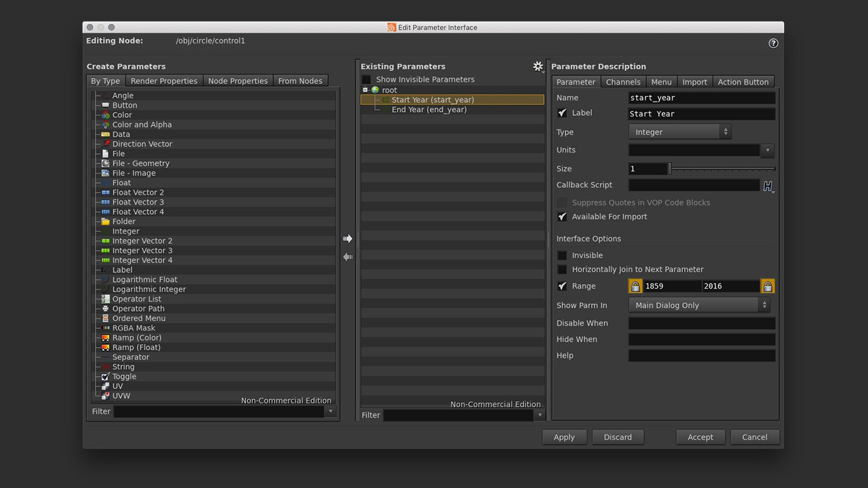
Task: Click the right arrow to add a parameter
Action: [x=348, y=239]
